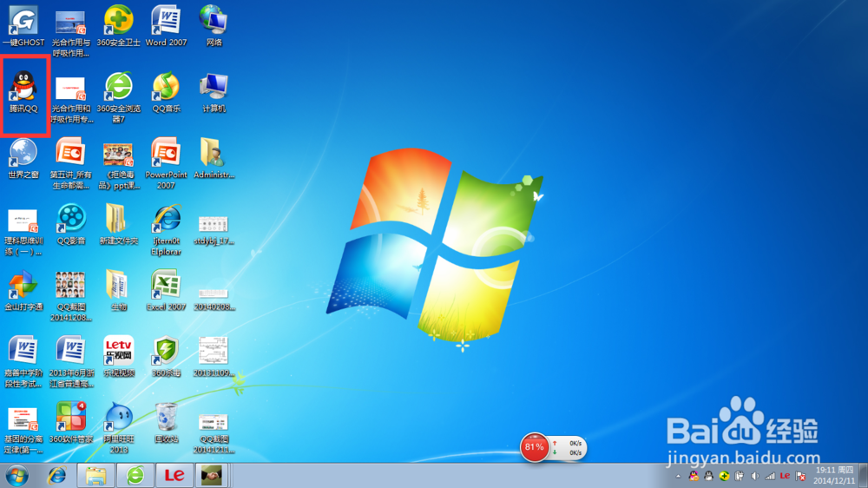Launch 腾讯QQ from the desktop

point(23,93)
